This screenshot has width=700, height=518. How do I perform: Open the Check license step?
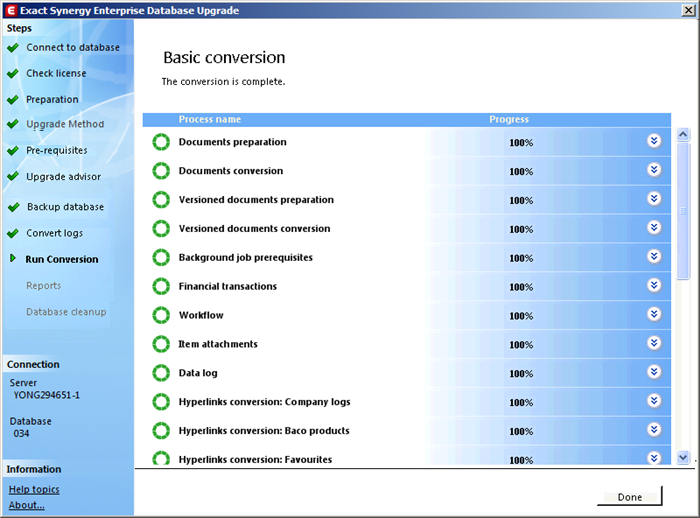pyautogui.click(x=56, y=73)
